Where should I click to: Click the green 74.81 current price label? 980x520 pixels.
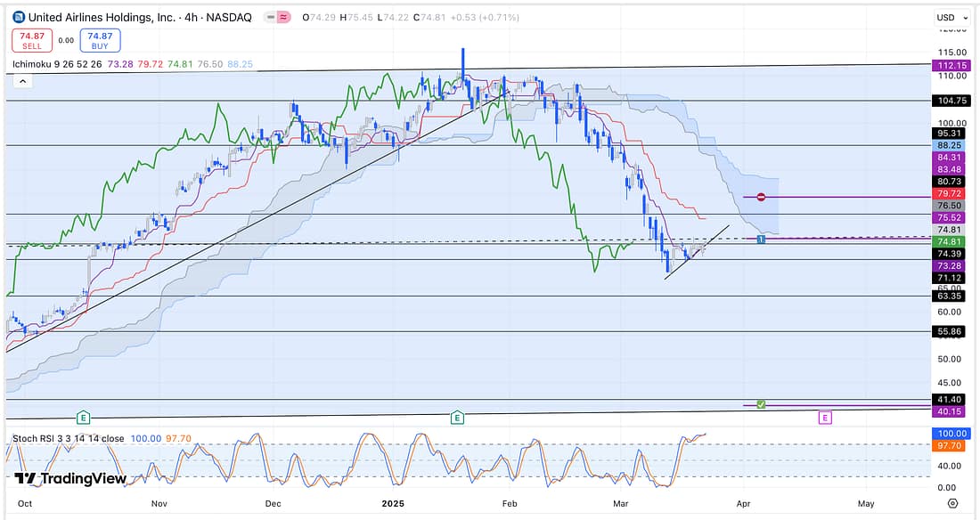click(x=945, y=241)
